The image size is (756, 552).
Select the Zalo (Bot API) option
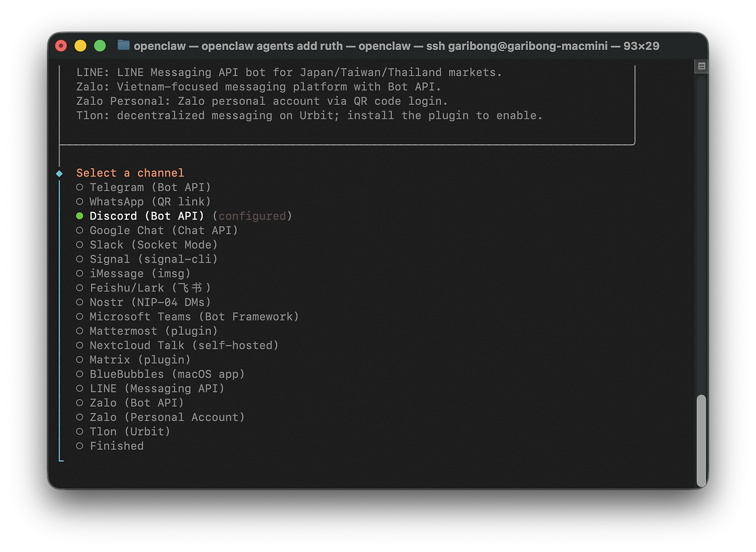130,403
